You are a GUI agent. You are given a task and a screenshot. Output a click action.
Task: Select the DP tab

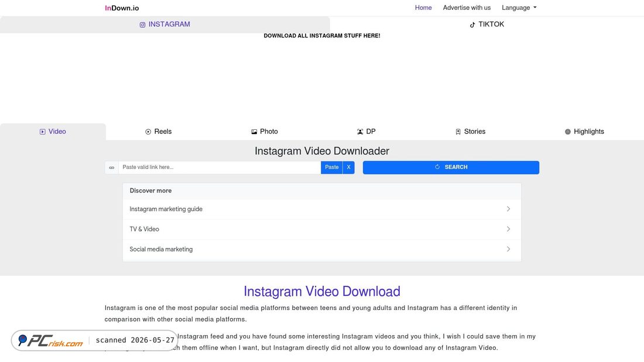tap(366, 132)
